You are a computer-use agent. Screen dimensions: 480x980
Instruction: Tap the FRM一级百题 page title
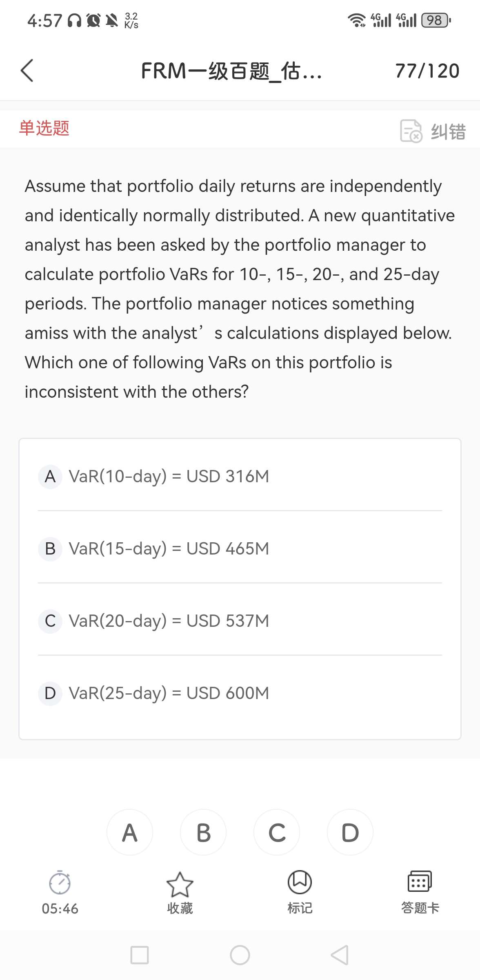[x=231, y=71]
